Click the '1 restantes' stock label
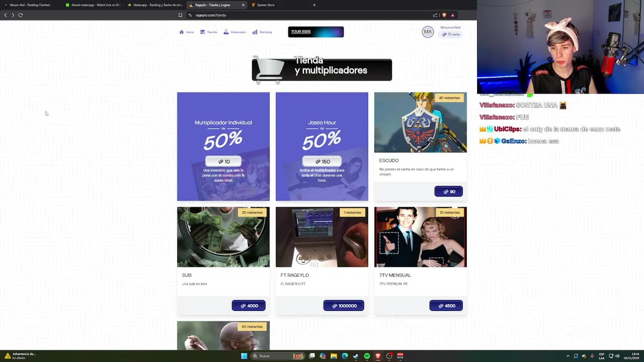644x362 pixels. (352, 213)
